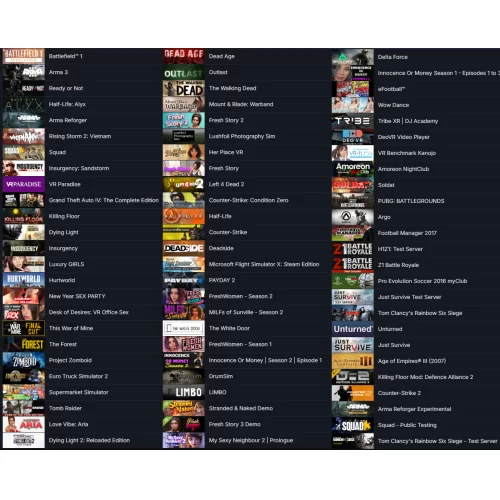Click the orange Half-Life game icon

point(184,216)
